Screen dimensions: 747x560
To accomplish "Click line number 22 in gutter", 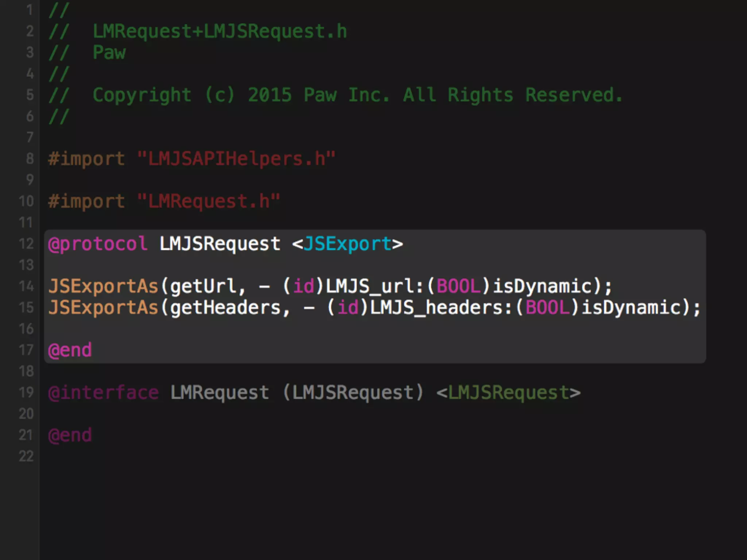I will coord(26,456).
